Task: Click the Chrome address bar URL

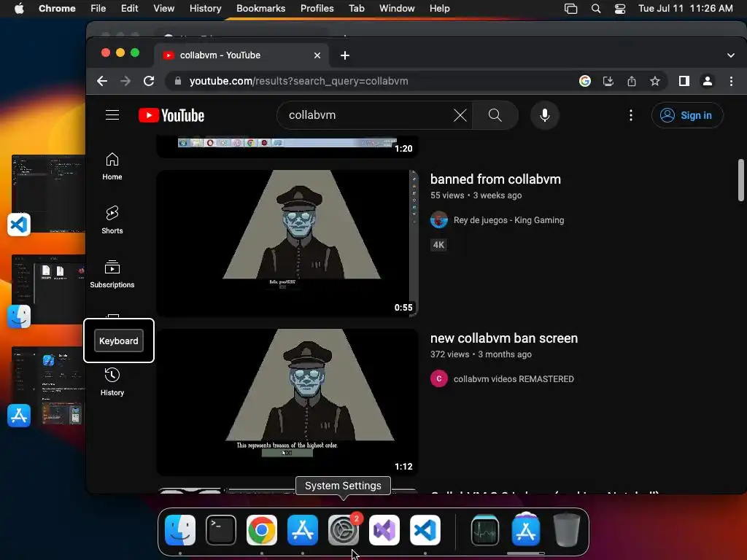Action: (x=298, y=81)
